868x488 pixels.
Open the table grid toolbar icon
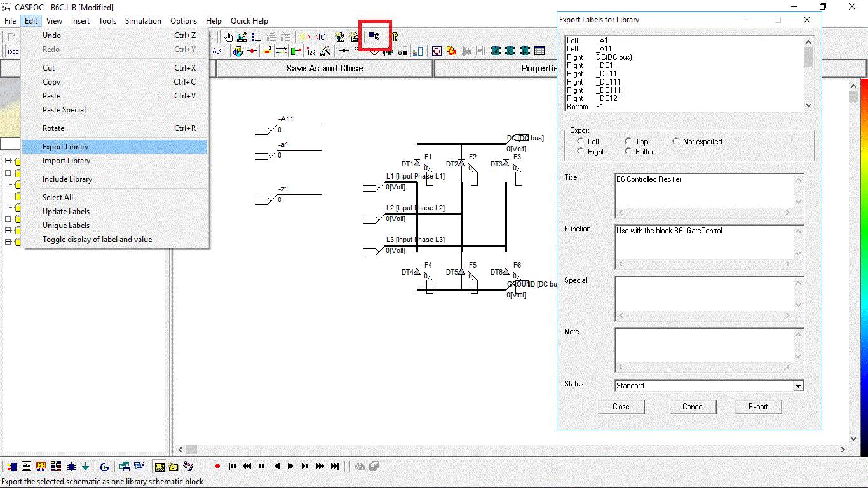pos(539,51)
